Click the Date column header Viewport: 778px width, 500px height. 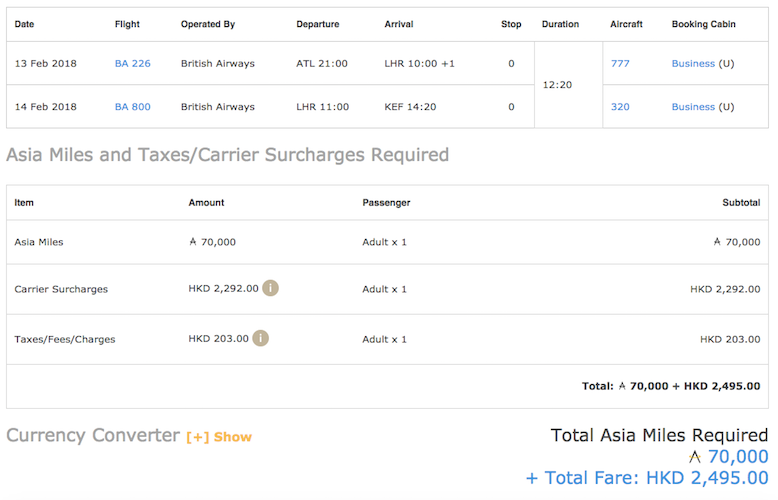pyautogui.click(x=24, y=24)
